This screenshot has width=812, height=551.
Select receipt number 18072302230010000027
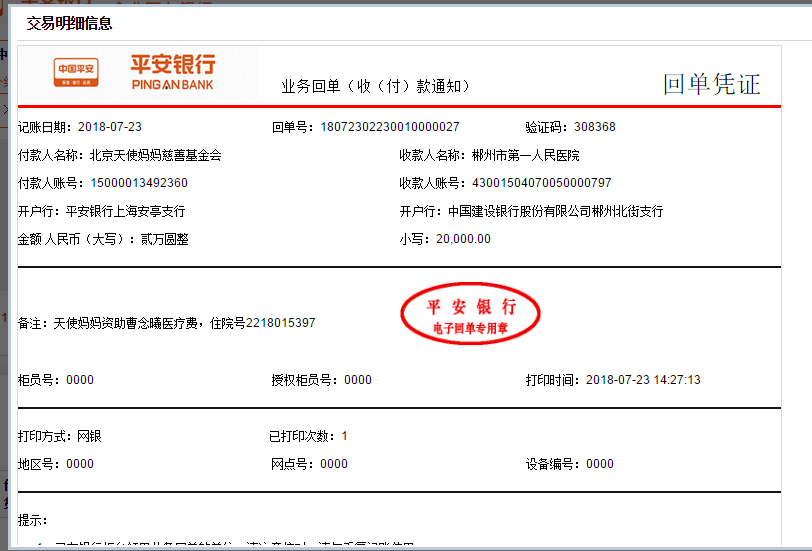(390, 127)
